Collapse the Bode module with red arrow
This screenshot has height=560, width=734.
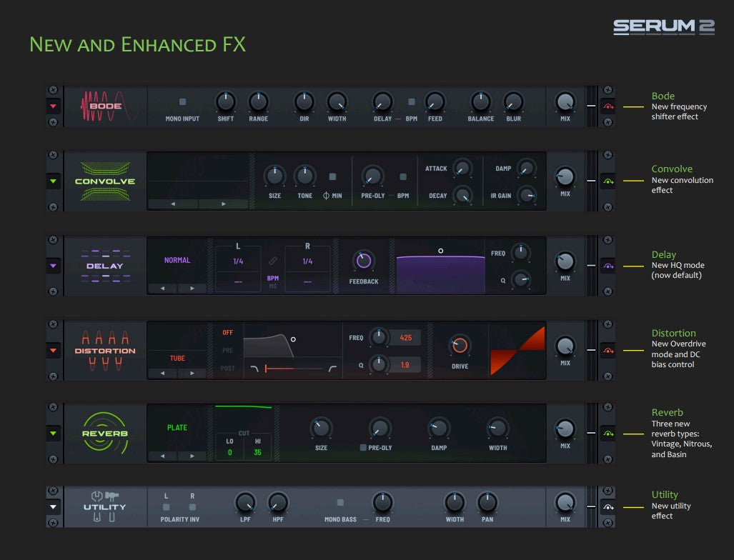click(54, 106)
